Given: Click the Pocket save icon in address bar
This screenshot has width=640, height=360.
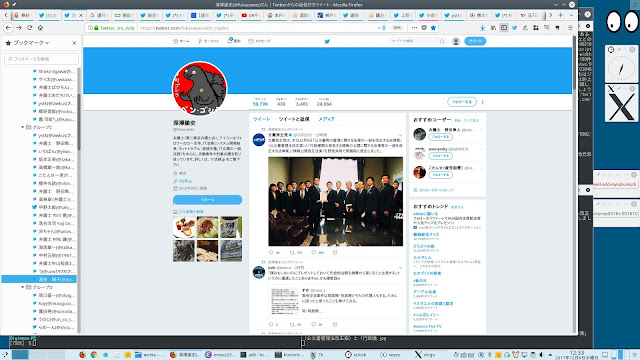Looking at the screenshot, I should [424, 28].
